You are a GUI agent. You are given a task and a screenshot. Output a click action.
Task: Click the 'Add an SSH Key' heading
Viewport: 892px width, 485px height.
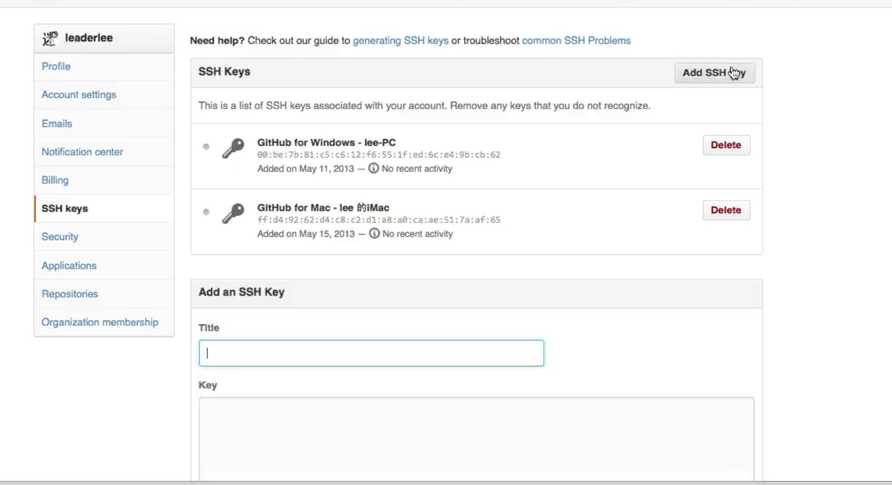(241, 292)
